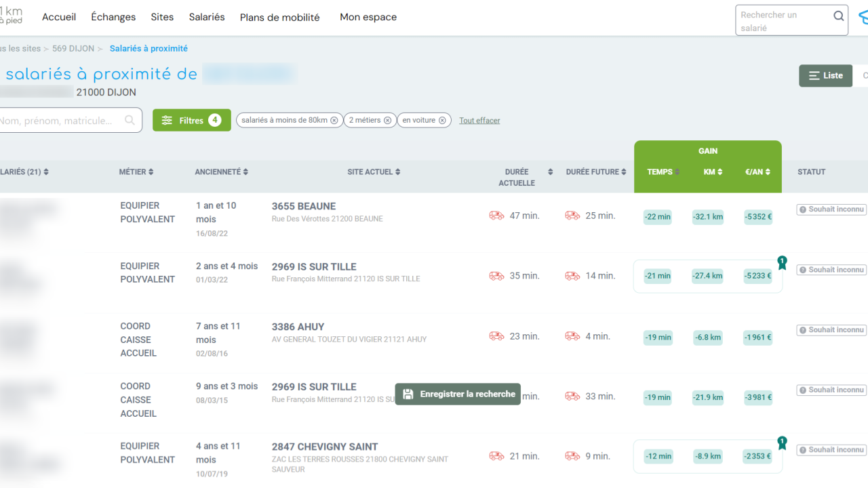Click the car icon beside 4 min. future duration
The image size is (868, 488).
[x=572, y=336]
